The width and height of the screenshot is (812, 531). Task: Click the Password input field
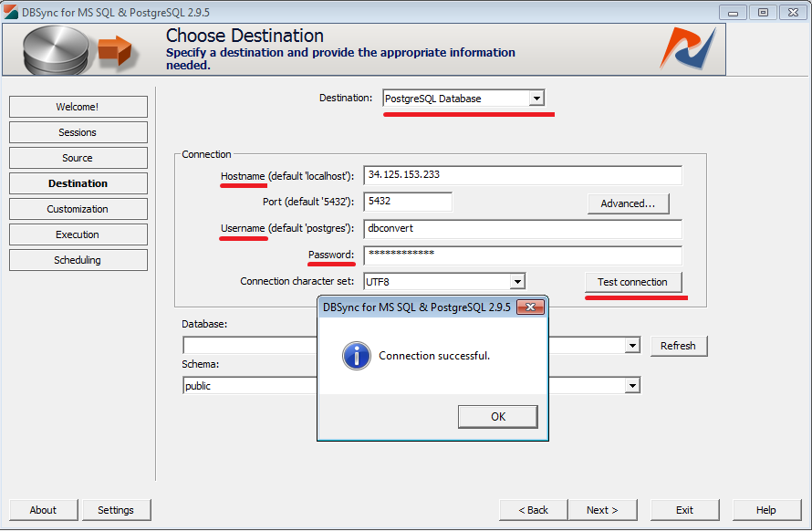(x=523, y=255)
